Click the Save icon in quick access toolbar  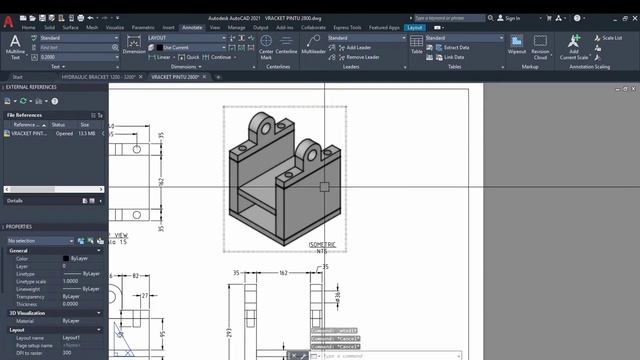pyautogui.click(x=42, y=18)
